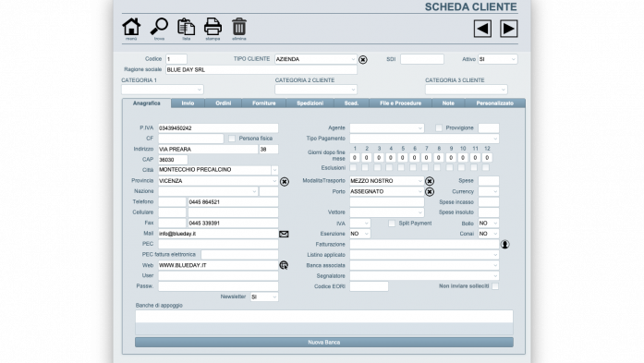Click the PEC input field

[x=218, y=244]
